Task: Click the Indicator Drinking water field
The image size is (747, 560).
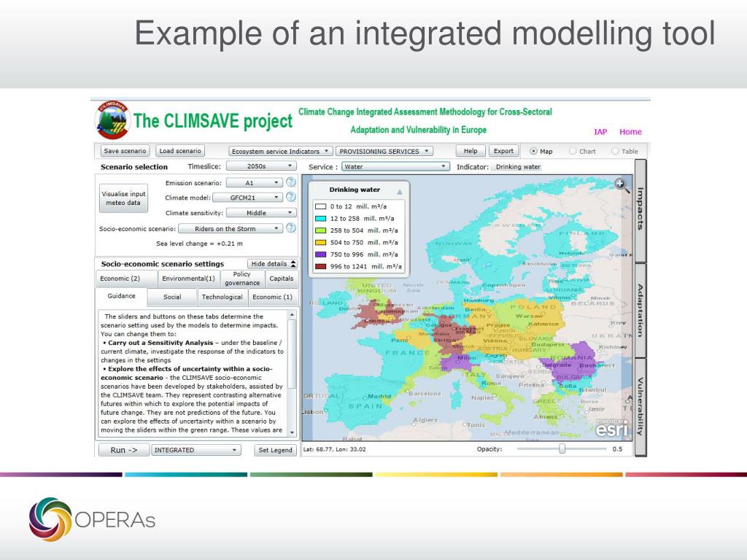Action: click(x=518, y=167)
